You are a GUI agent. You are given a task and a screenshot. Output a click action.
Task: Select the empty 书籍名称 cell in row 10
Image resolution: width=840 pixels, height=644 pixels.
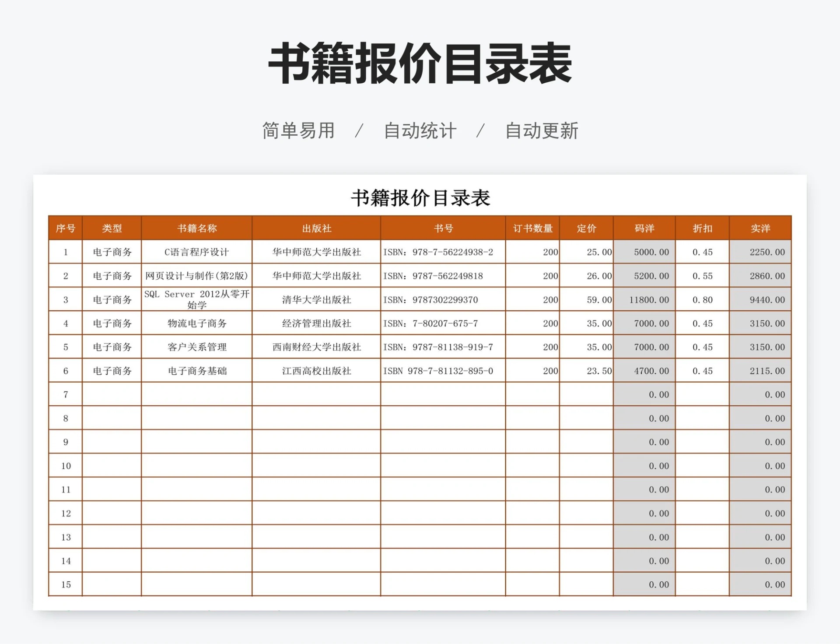[x=196, y=466]
